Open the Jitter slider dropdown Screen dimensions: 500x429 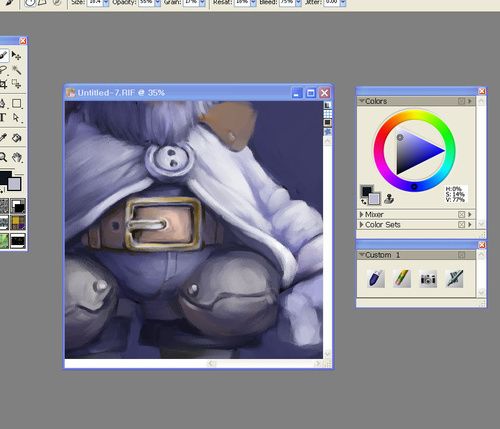343,3
